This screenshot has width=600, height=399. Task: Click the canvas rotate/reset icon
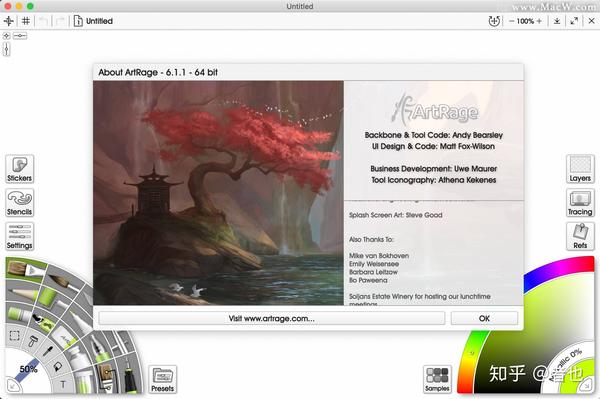tap(494, 21)
